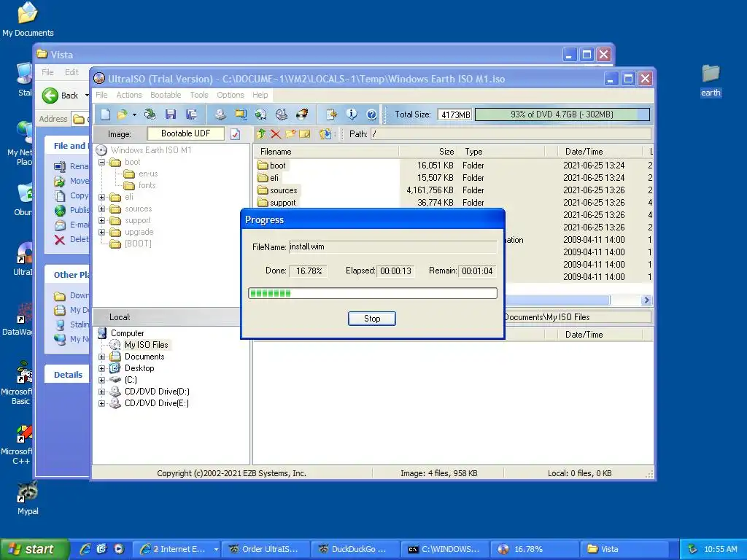Open the earth folder on desktop
Screen dimensions: 747x560
[x=711, y=80]
